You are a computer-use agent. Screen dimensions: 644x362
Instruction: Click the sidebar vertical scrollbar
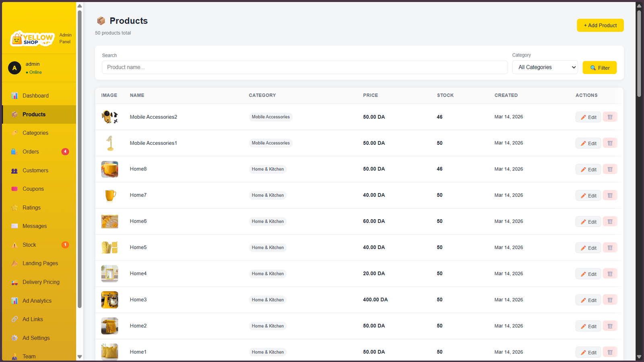80,159
